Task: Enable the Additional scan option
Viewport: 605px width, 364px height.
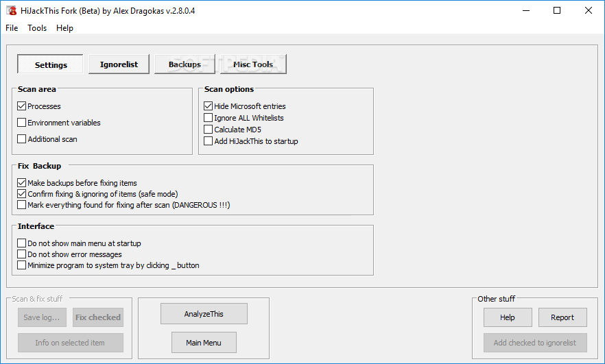Action: (x=22, y=138)
